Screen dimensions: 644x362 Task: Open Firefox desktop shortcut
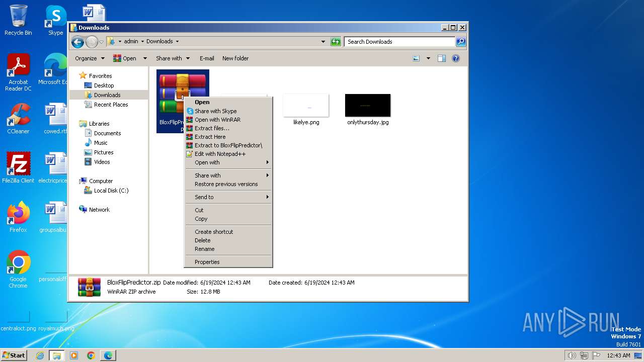coord(18,217)
